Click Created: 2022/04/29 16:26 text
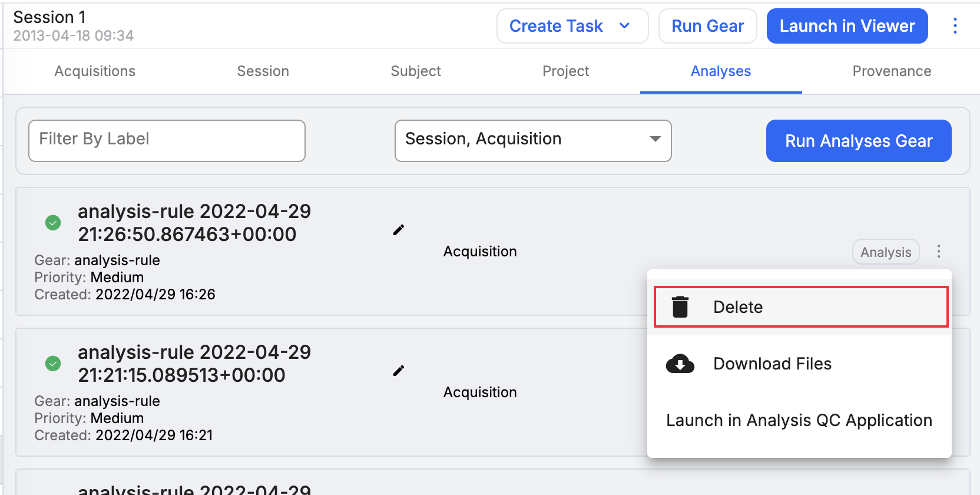Viewport: 980px width, 495px height. pyautogui.click(x=125, y=294)
